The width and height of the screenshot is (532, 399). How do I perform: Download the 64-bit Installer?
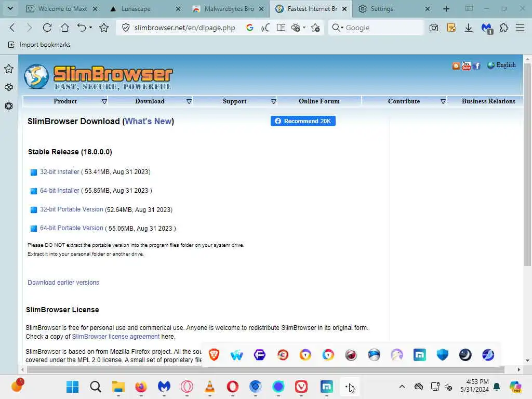tap(59, 190)
